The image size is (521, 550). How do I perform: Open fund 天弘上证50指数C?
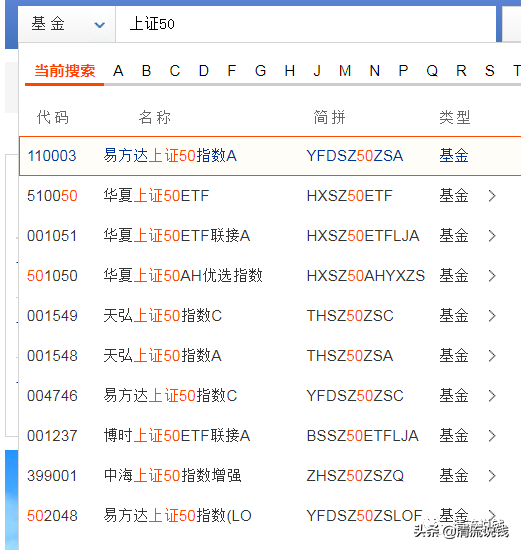point(163,316)
